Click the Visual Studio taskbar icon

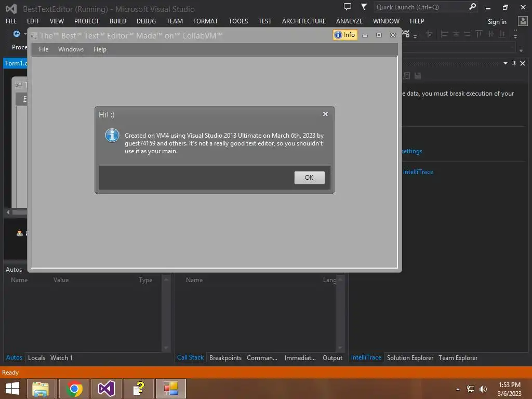[x=106, y=389]
